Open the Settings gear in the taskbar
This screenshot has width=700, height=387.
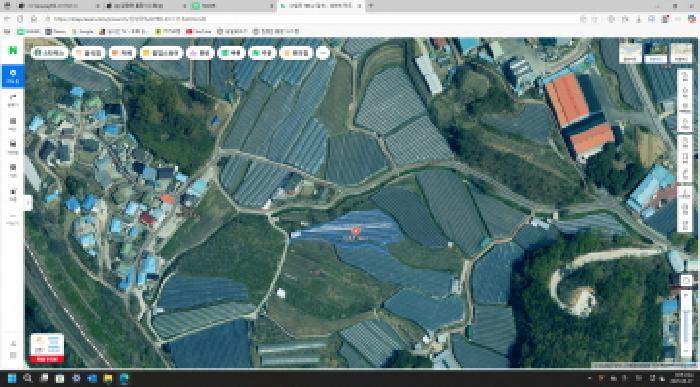(x=76, y=379)
